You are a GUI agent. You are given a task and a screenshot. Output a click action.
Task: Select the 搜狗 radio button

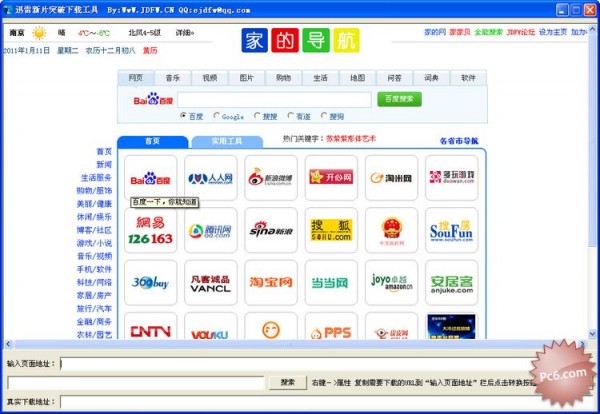[x=324, y=116]
